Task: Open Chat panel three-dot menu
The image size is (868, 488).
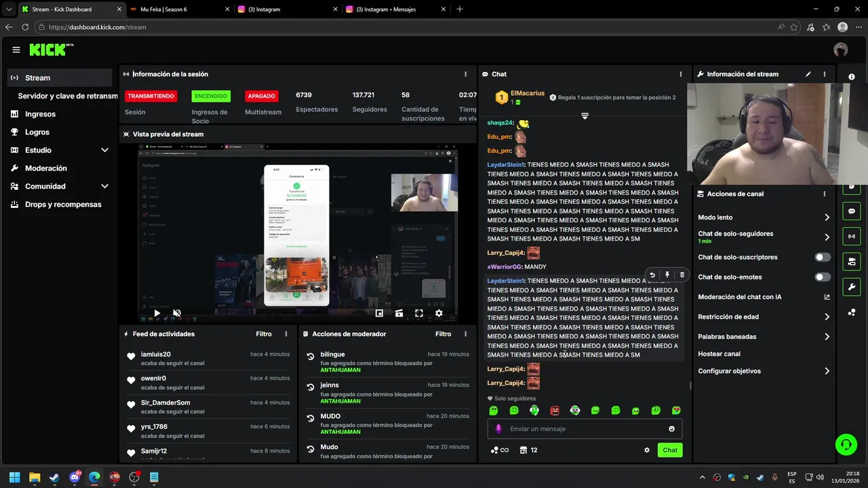Action: click(681, 74)
